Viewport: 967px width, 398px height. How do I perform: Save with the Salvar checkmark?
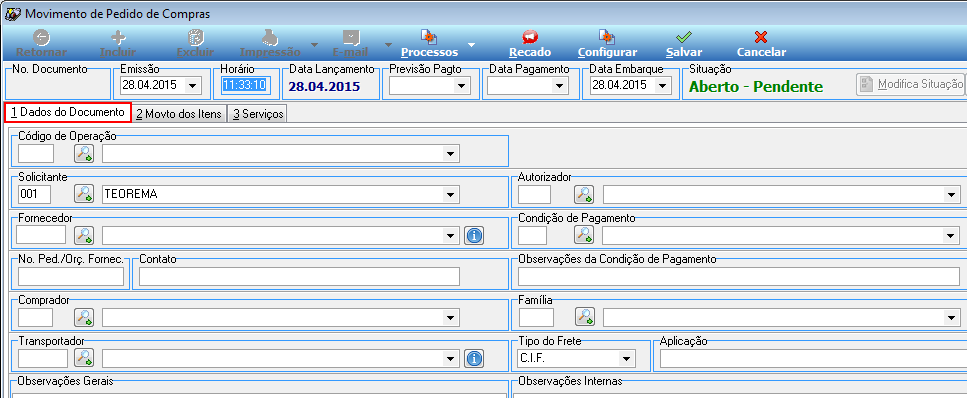(684, 38)
